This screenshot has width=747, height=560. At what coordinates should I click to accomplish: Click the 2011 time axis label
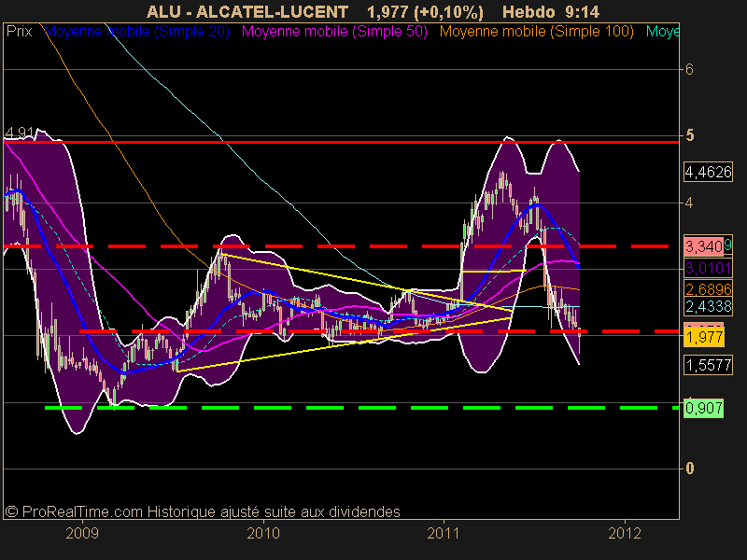pyautogui.click(x=443, y=533)
